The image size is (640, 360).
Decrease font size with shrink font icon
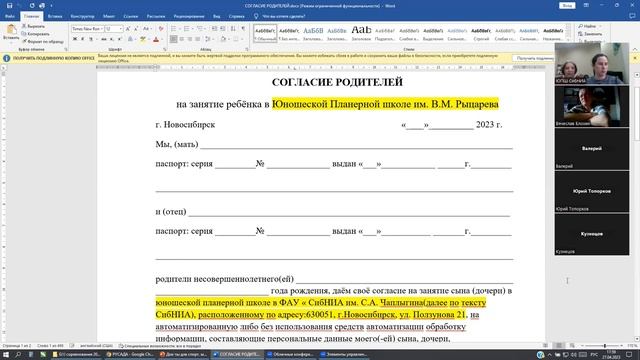tap(135, 29)
